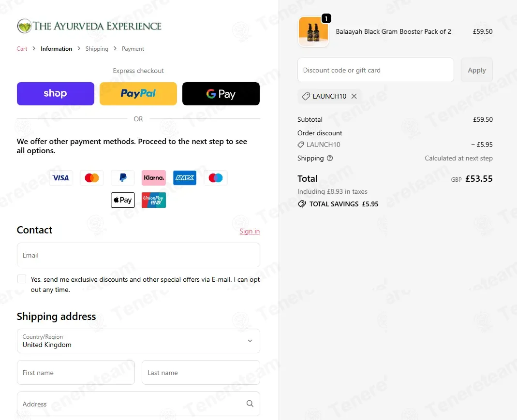The image size is (517, 420).
Task: Click the £53.55 total amount
Action: [479, 179]
